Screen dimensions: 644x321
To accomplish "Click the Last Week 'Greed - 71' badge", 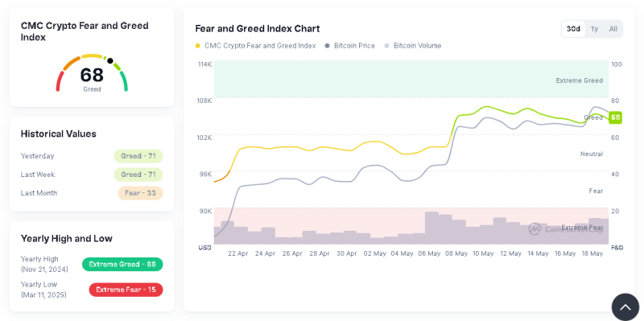I will coord(138,175).
